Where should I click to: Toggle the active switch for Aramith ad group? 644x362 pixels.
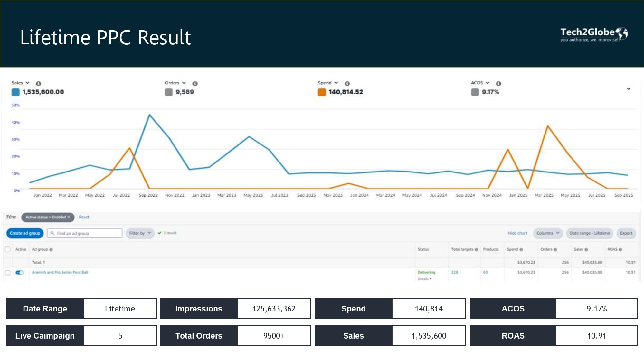tap(20, 273)
